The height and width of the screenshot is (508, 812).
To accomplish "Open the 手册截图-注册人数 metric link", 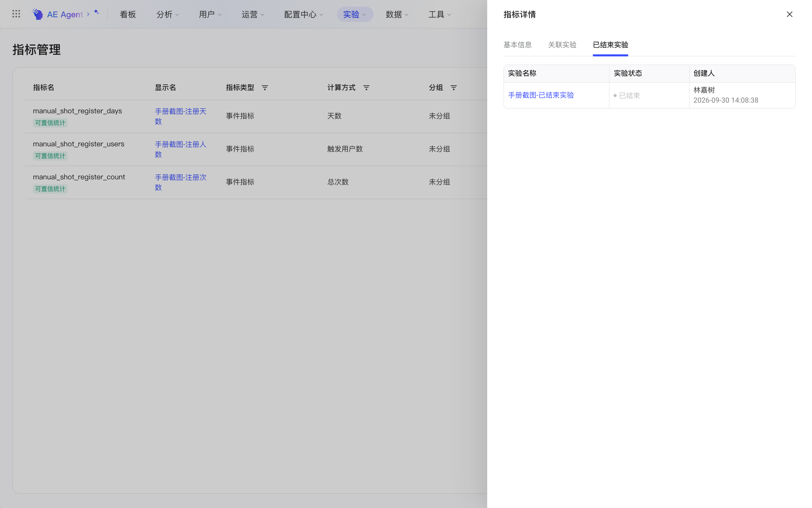I will [x=180, y=149].
